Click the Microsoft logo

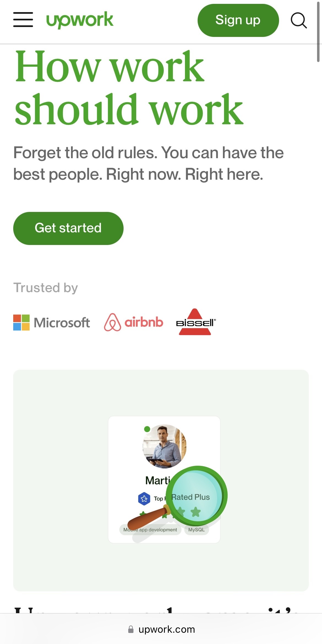click(51, 322)
